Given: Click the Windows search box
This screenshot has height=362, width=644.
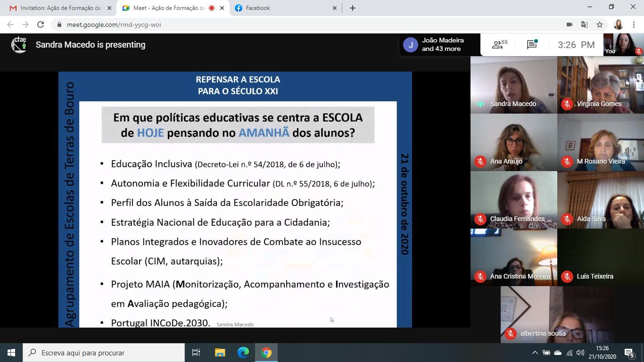Looking at the screenshot, I should (105, 353).
